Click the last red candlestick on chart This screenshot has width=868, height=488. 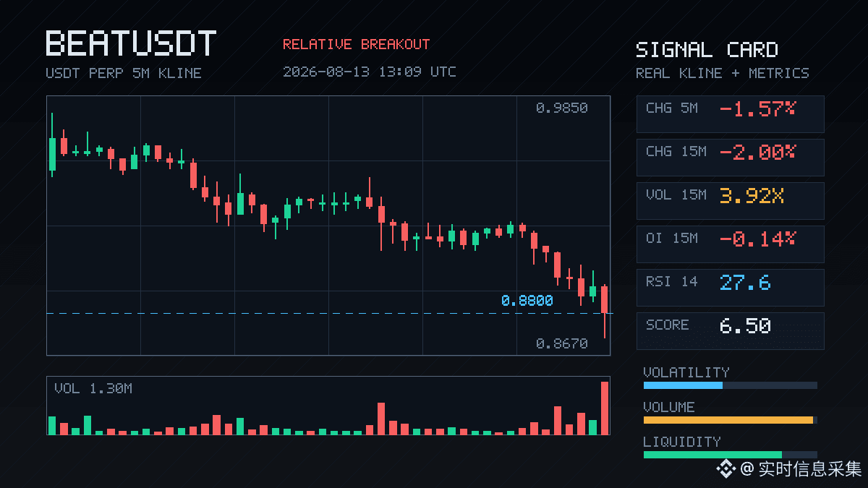click(x=605, y=312)
